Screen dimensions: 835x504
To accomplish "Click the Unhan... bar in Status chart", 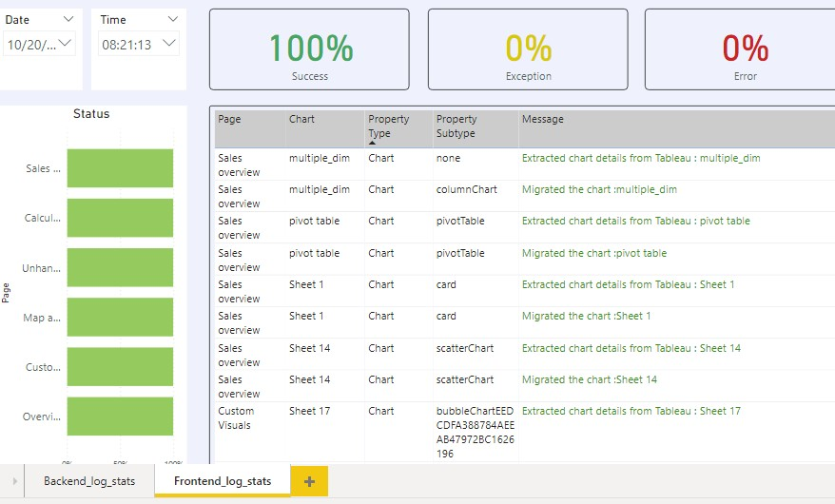I will 120,267.
